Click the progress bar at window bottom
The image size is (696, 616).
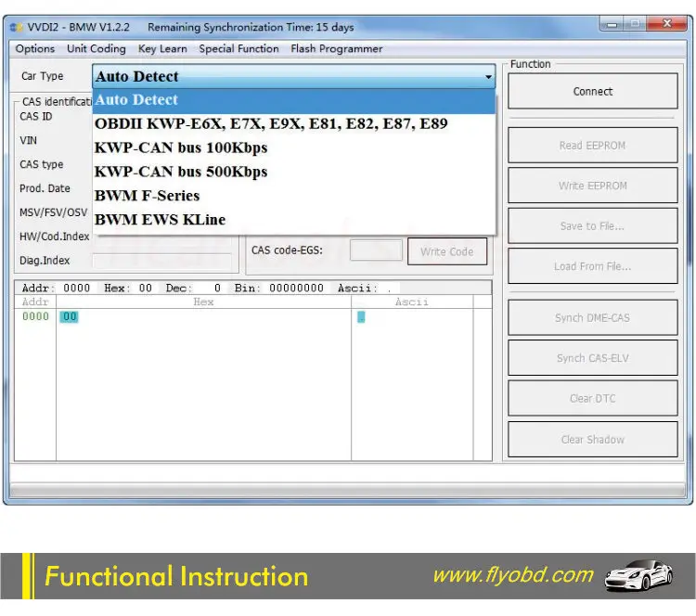coord(348,490)
